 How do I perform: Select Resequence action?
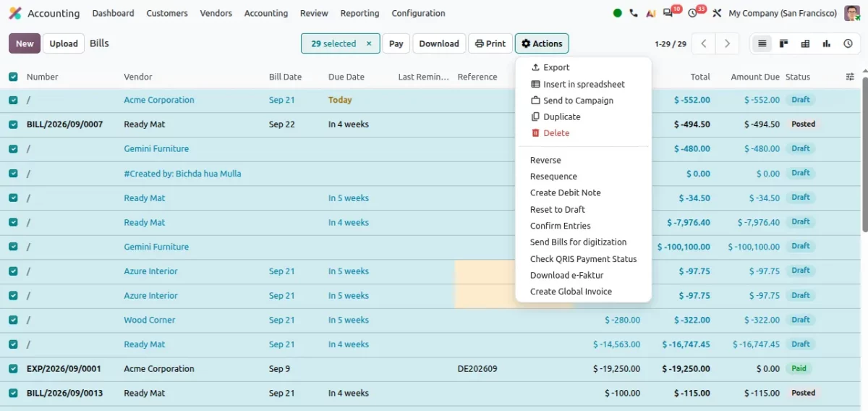click(584, 177)
